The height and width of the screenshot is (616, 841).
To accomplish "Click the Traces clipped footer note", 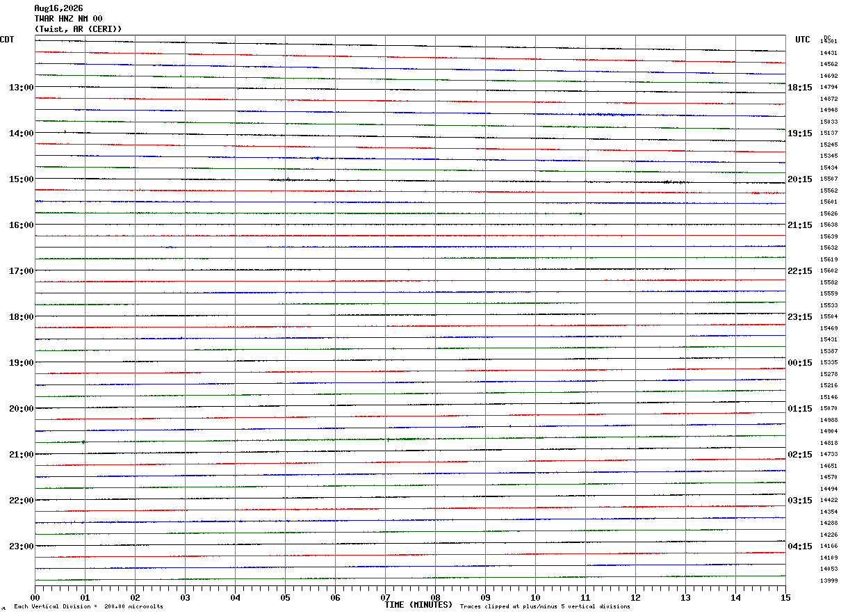I will click(545, 607).
